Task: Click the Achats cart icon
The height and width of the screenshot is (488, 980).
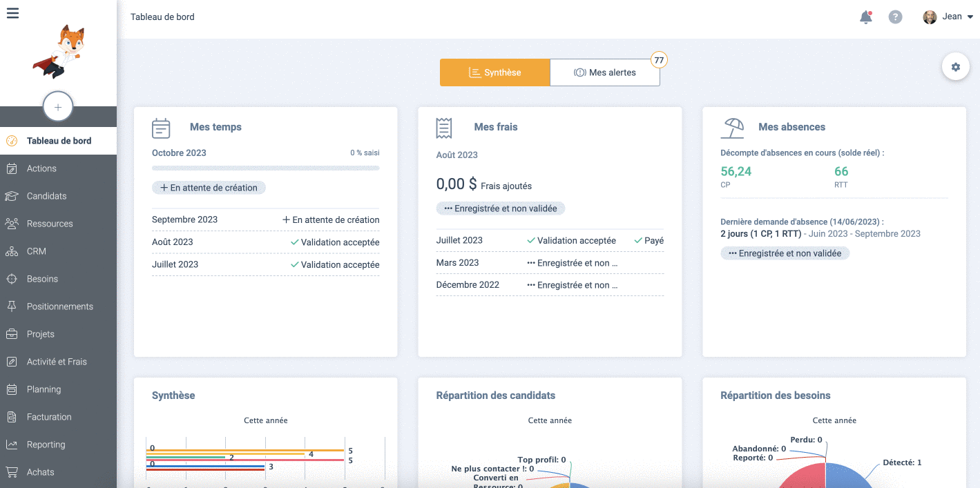Action: [x=12, y=472]
